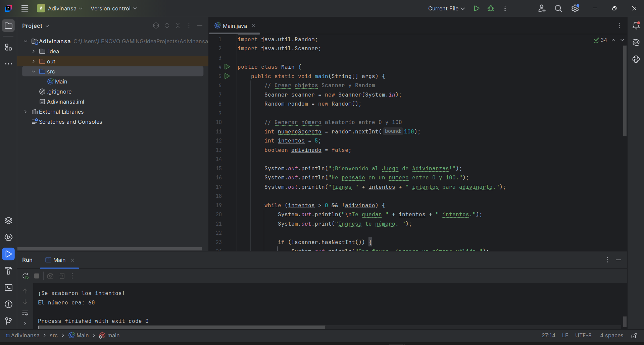Open the AI chat icon below AI Assistant

click(636, 59)
